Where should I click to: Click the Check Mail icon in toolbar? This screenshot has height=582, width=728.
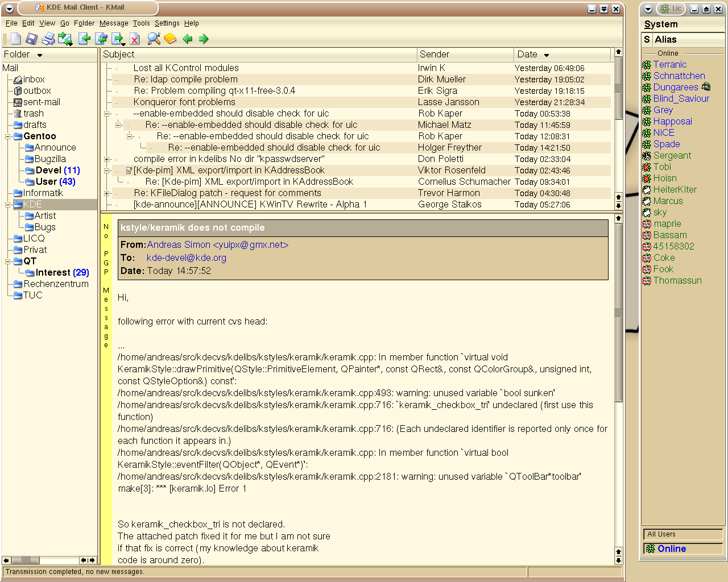tap(64, 39)
